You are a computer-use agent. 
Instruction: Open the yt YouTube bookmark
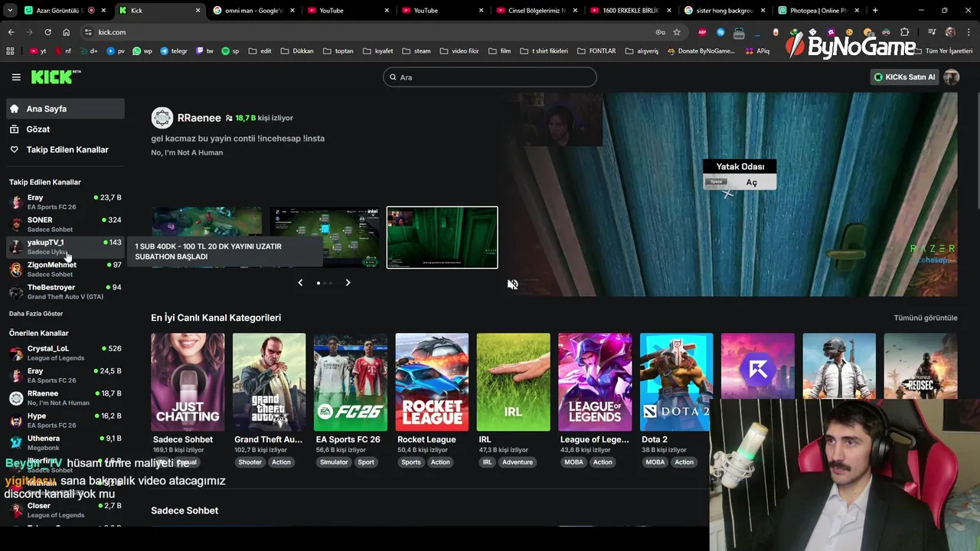[38, 51]
